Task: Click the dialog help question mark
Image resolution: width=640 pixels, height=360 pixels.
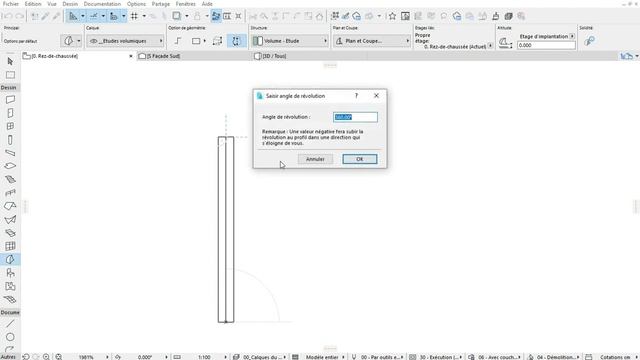Action: point(356,96)
